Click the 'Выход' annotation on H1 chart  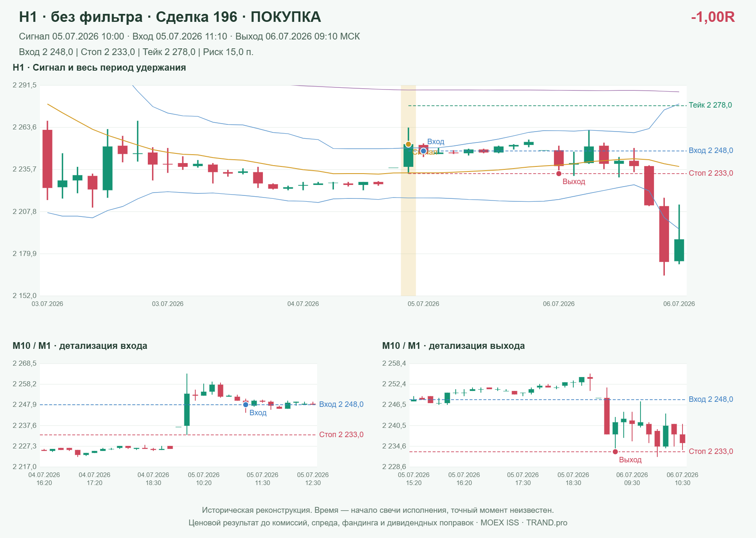[x=574, y=182]
